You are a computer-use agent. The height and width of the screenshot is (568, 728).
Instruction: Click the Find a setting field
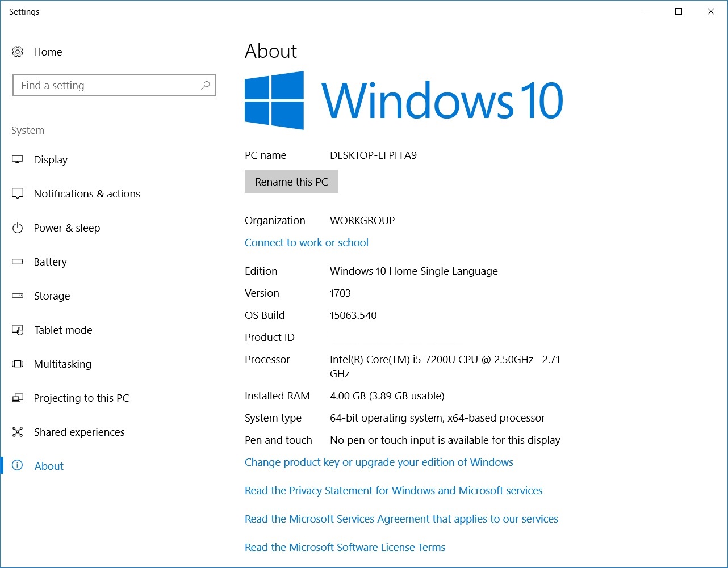tap(114, 85)
